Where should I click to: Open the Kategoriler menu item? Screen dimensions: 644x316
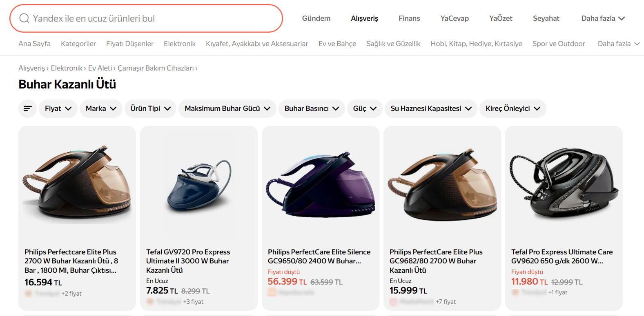click(78, 44)
